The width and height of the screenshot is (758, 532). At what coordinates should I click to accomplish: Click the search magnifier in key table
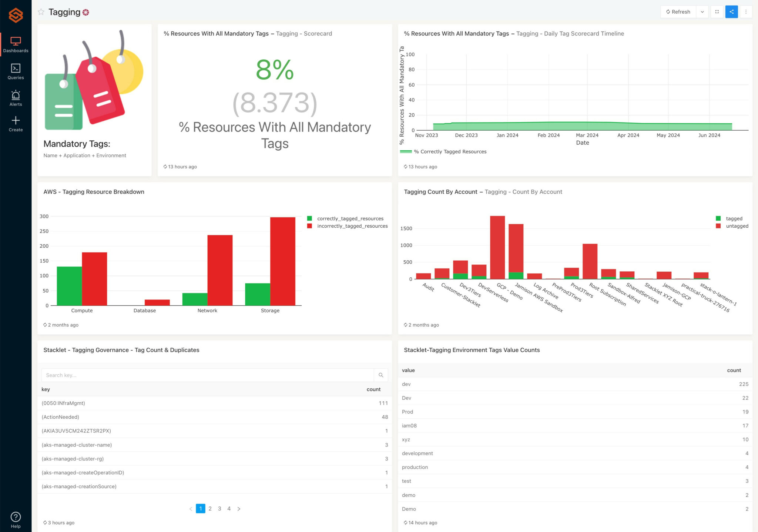pos(381,375)
